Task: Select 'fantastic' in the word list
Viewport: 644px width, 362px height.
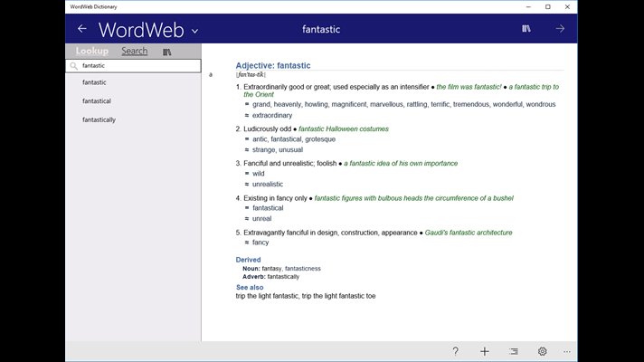Action: 94,82
